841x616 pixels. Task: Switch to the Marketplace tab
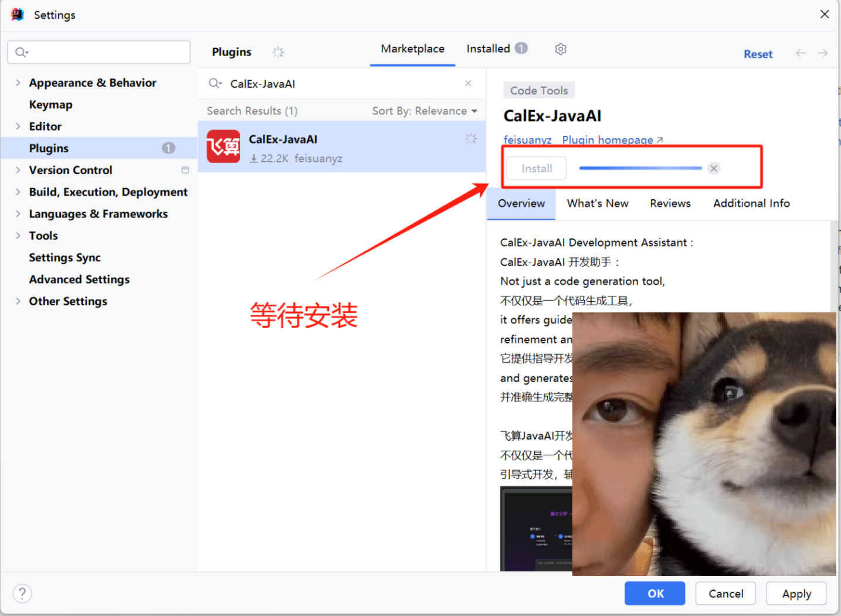tap(413, 49)
